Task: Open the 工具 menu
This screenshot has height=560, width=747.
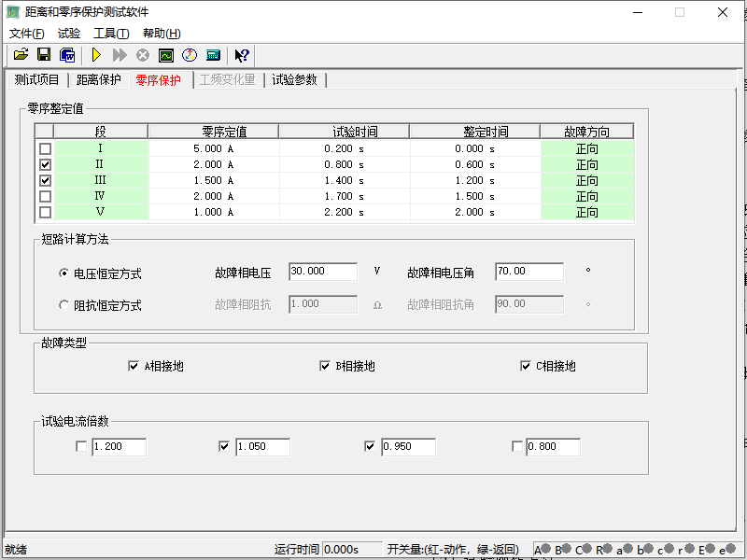Action: click(x=111, y=34)
